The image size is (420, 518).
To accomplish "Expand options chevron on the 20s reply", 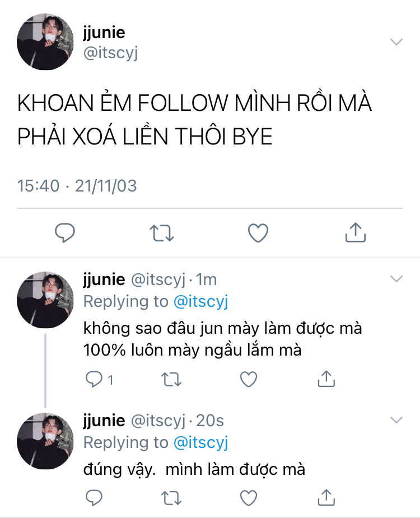I will click(x=396, y=420).
